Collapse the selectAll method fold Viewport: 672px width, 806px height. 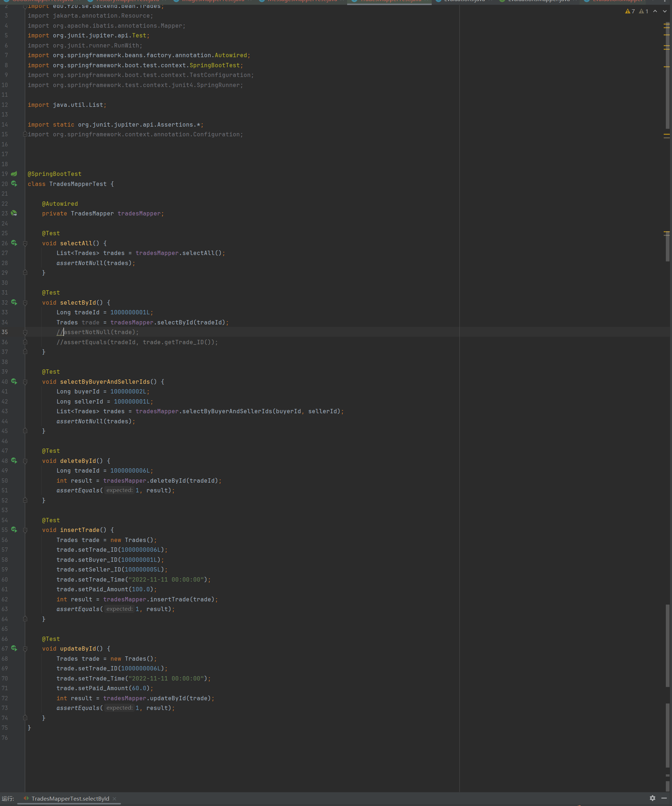pyautogui.click(x=25, y=243)
